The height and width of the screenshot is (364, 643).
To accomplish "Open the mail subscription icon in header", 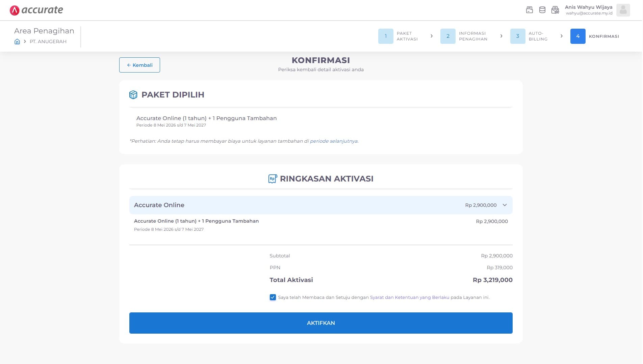I will pyautogui.click(x=555, y=10).
